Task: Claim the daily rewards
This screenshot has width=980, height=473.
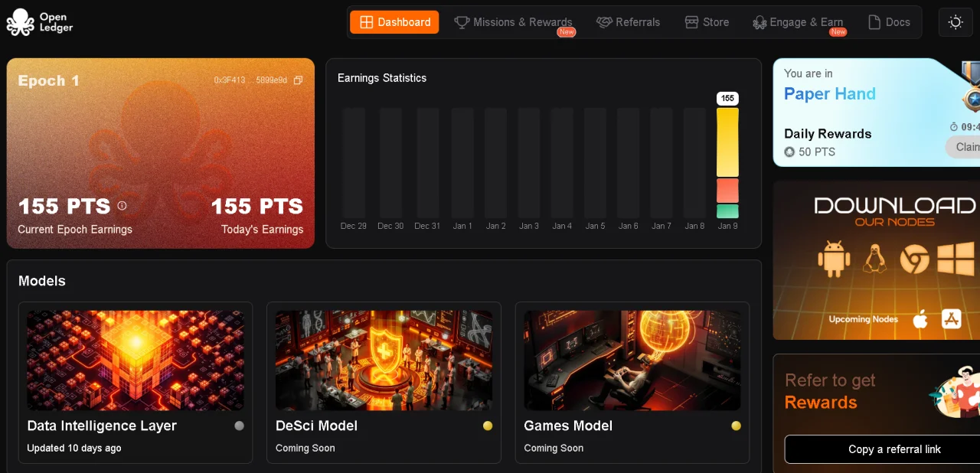Action: pos(963,147)
